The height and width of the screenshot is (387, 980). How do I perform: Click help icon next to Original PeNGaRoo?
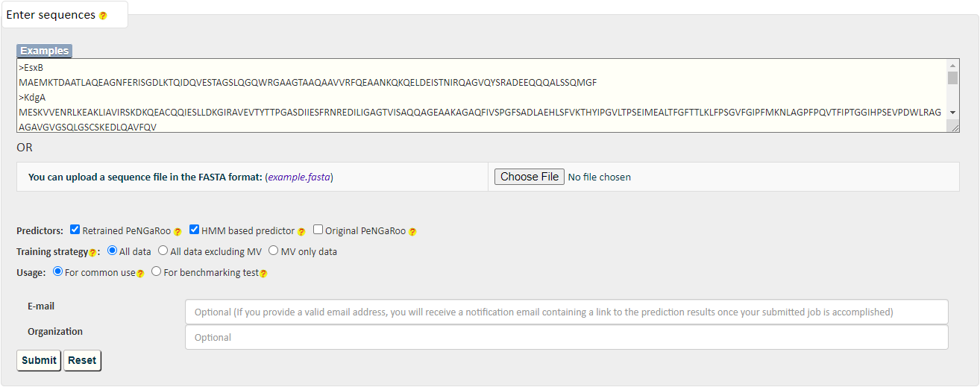click(412, 232)
